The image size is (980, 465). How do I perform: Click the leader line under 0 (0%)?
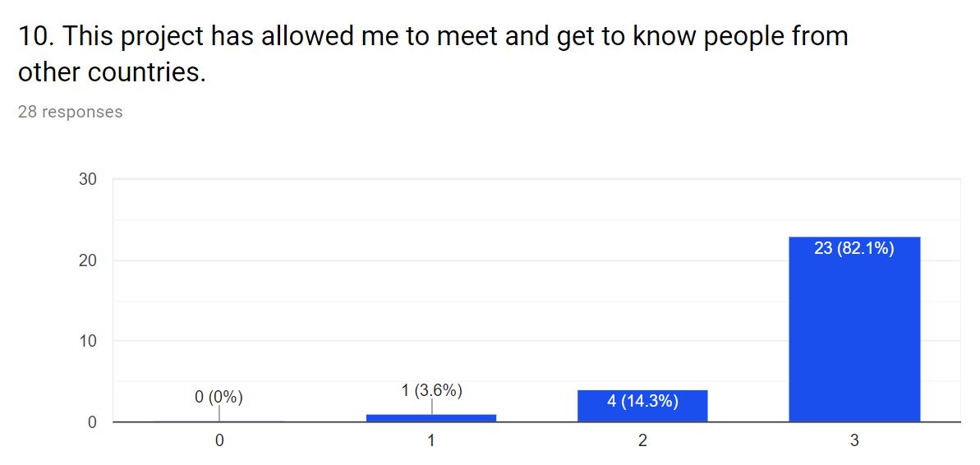click(219, 413)
